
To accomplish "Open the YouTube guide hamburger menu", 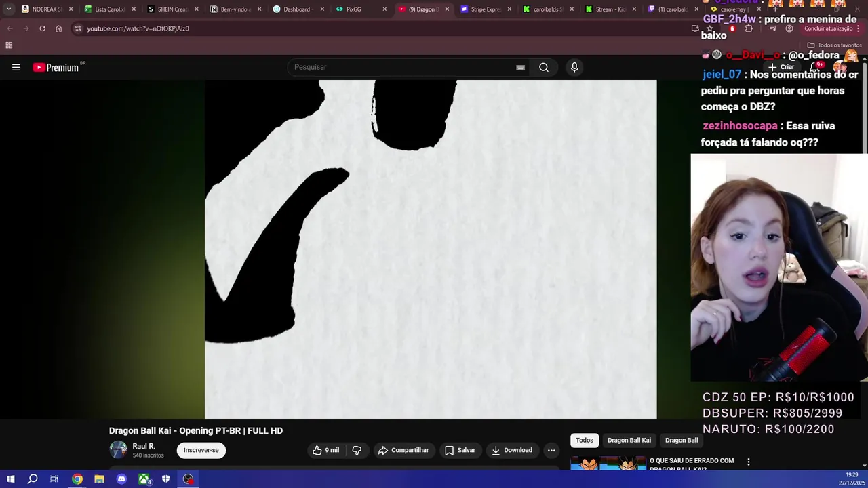I will coord(16,67).
